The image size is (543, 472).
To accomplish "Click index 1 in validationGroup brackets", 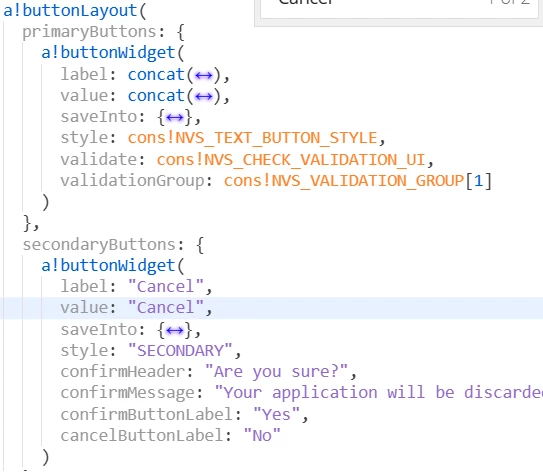I will (x=479, y=181).
